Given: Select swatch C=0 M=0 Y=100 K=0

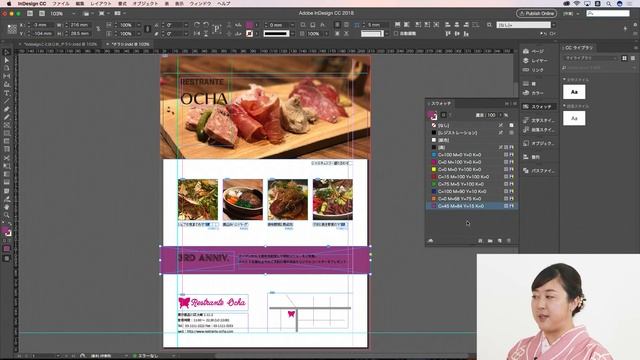Looking at the screenshot, I should [472, 169].
